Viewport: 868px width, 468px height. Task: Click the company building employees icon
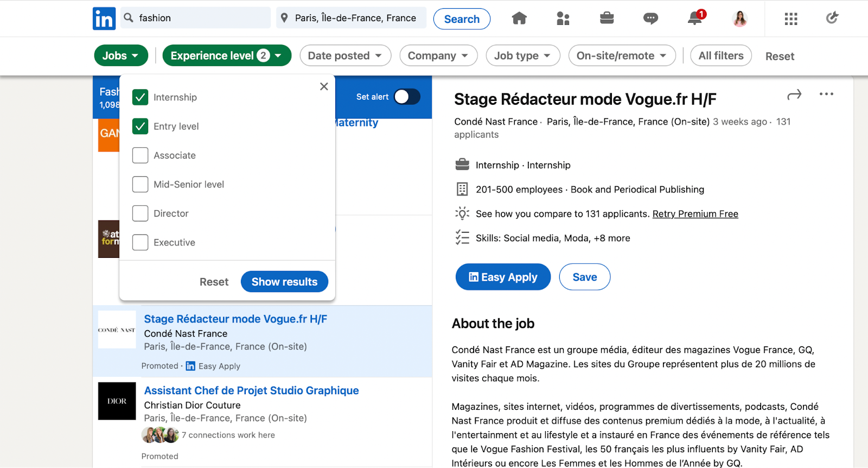coord(462,189)
